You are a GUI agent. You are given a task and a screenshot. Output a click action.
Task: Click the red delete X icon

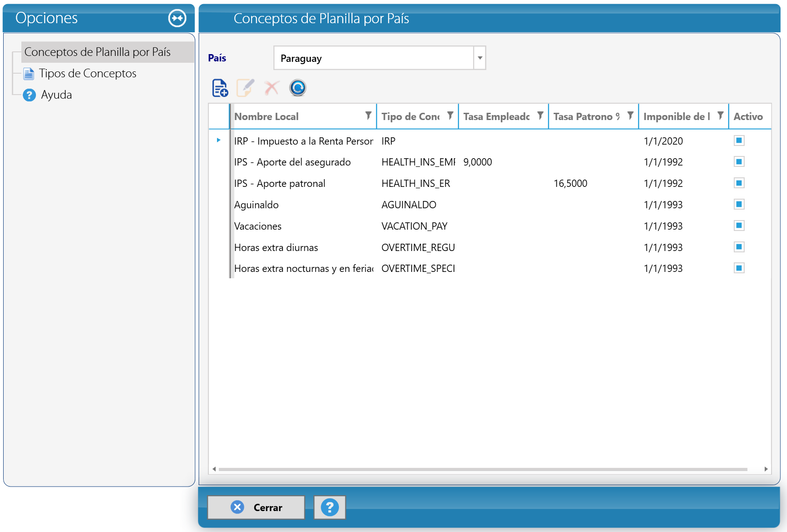[272, 88]
